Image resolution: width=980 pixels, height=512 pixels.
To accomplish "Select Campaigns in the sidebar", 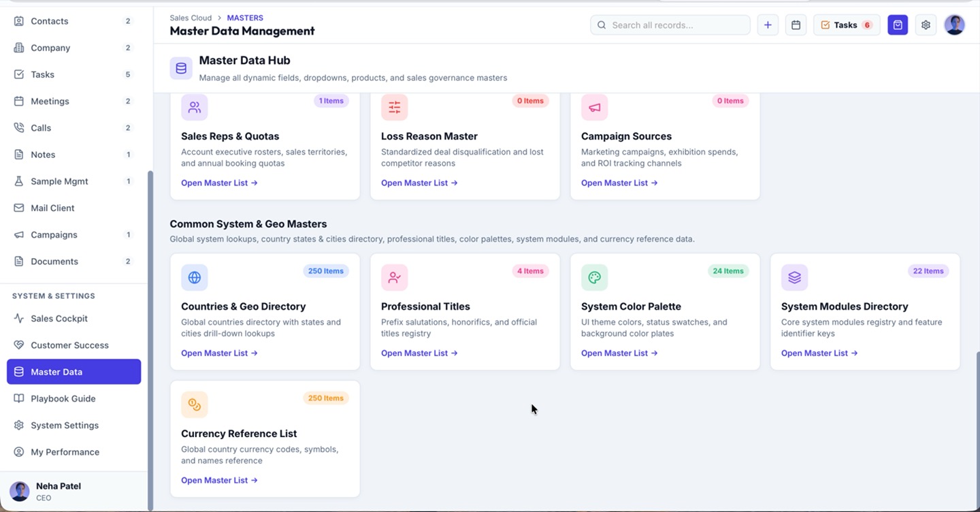I will (x=73, y=235).
